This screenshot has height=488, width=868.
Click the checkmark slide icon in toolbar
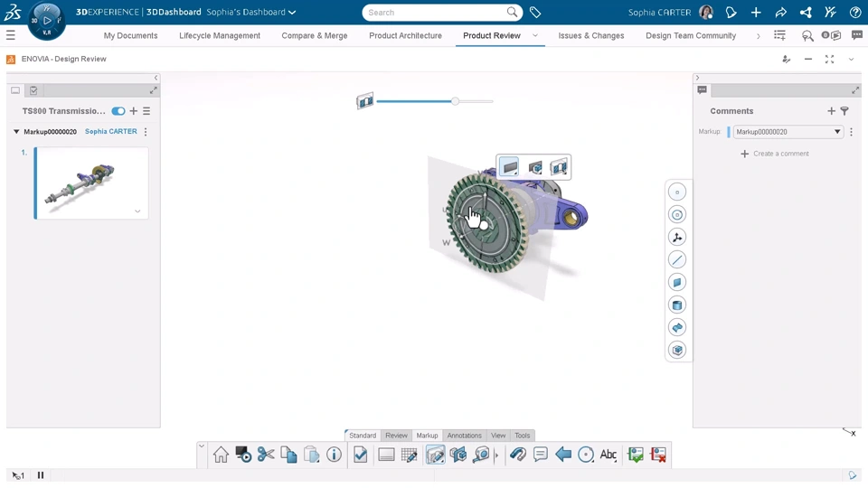pyautogui.click(x=361, y=455)
